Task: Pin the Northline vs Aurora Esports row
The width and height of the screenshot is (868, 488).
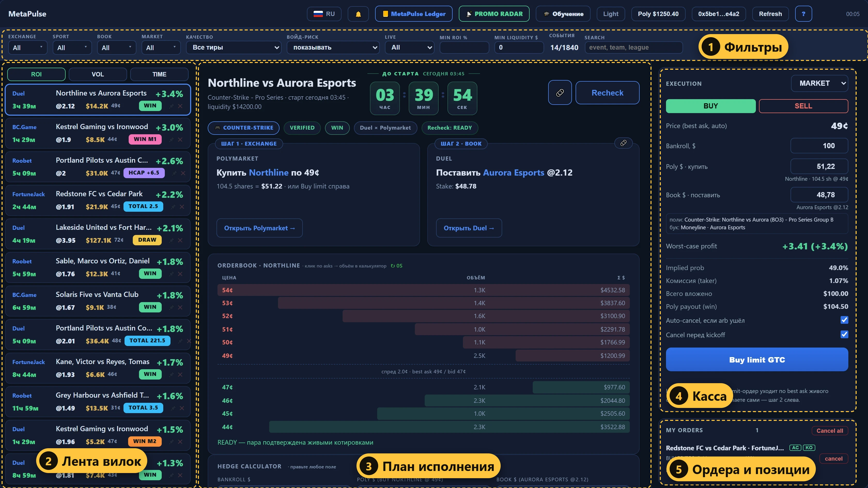Action: click(x=172, y=106)
